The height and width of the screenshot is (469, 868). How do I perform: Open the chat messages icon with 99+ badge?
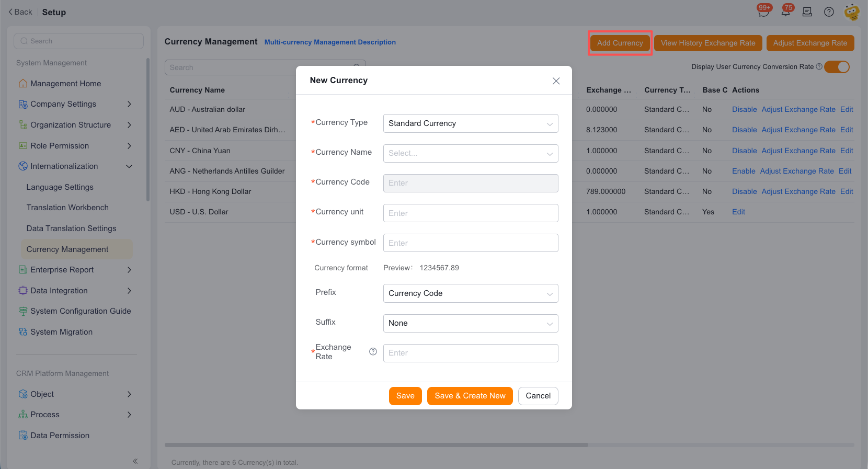763,11
